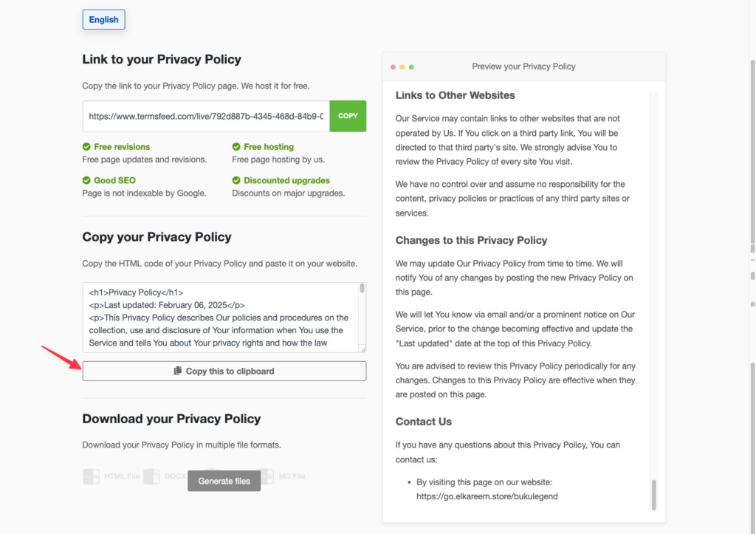Click the MD File document icon

click(266, 476)
